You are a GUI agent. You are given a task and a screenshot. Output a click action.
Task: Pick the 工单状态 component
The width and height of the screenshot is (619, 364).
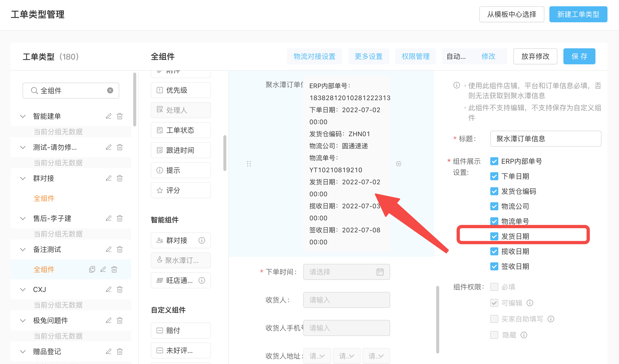181,130
